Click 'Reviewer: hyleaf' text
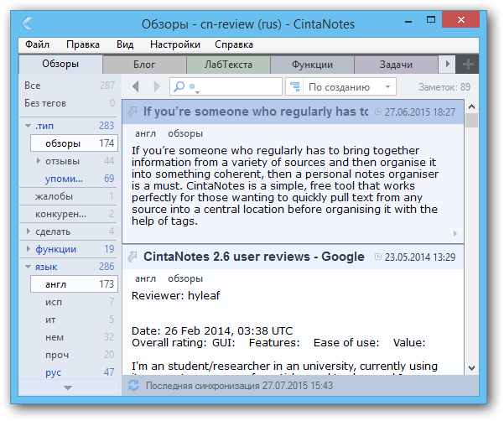Viewport: 504px width, 421px height. click(x=175, y=295)
